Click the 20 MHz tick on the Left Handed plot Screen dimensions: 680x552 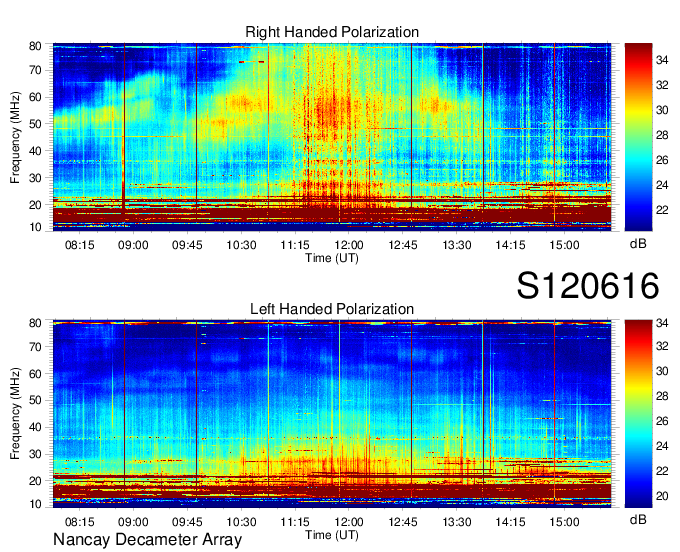[35, 481]
